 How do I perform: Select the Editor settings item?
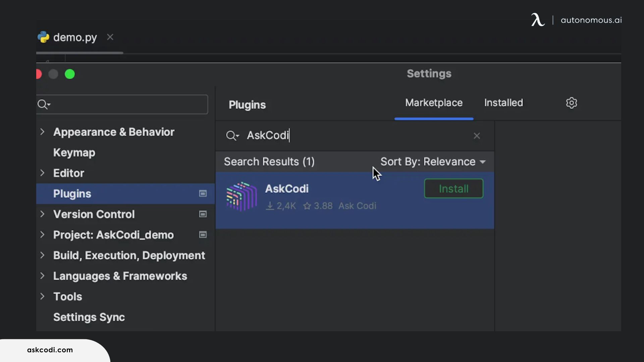pos(69,173)
